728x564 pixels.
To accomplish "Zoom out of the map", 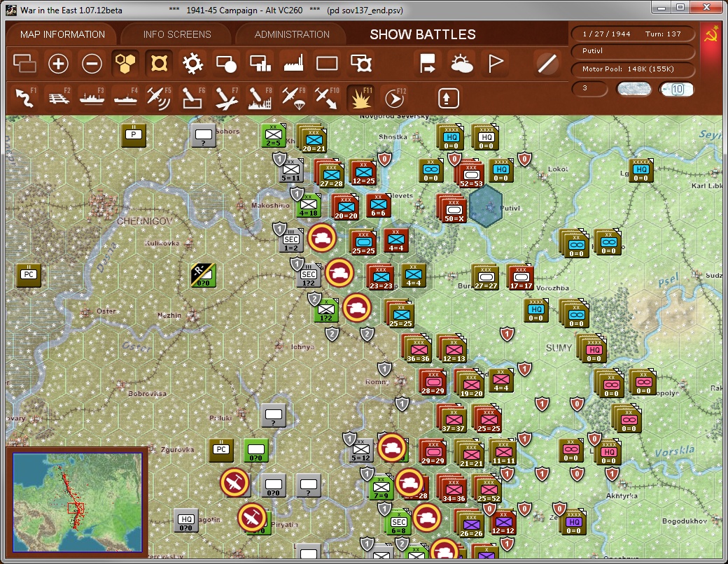I will tap(91, 63).
